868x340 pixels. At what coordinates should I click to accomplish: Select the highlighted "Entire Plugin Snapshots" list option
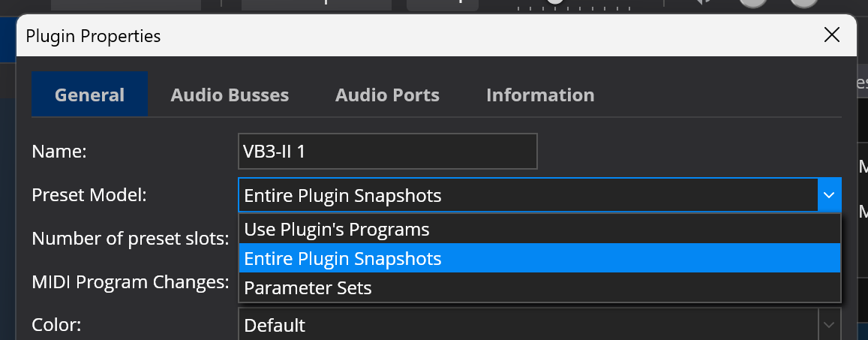pyautogui.click(x=343, y=259)
